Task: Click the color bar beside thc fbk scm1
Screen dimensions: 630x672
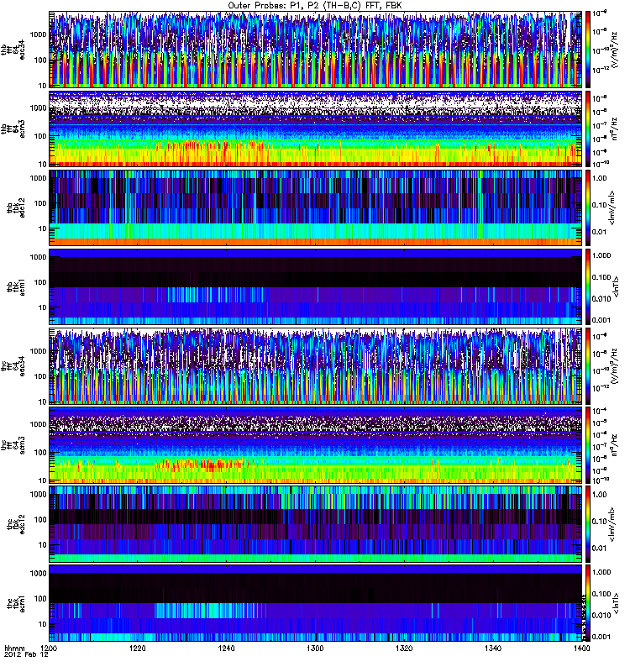Action: pos(589,602)
